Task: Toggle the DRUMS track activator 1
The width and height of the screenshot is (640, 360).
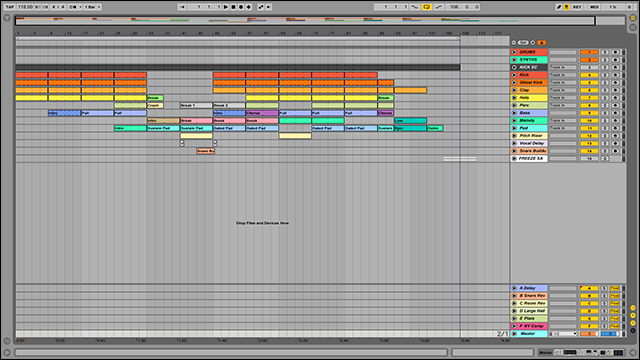Action: (x=589, y=52)
